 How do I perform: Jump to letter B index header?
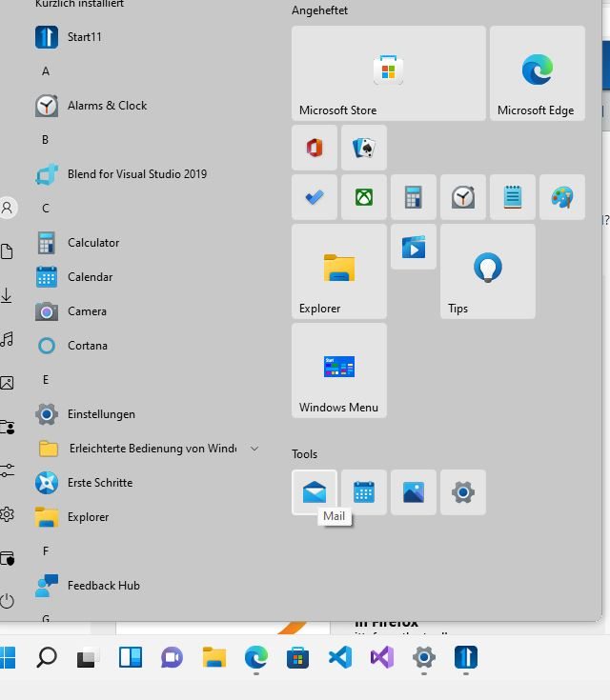[x=45, y=140]
